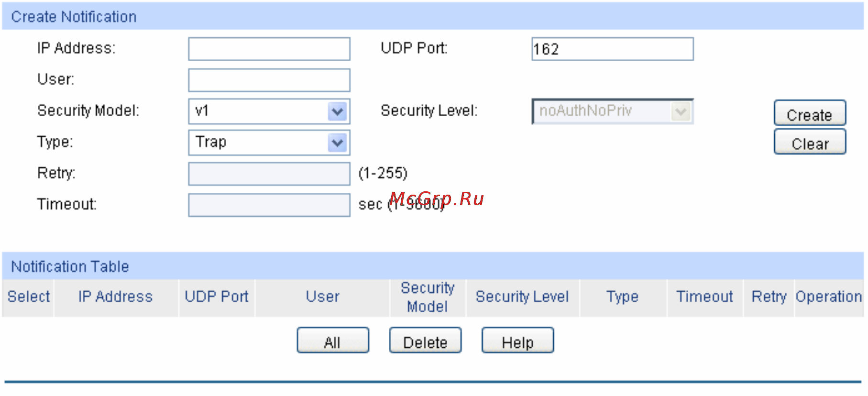This screenshot has height=396, width=868.
Task: Click the Timeout column header
Action: pyautogui.click(x=705, y=297)
